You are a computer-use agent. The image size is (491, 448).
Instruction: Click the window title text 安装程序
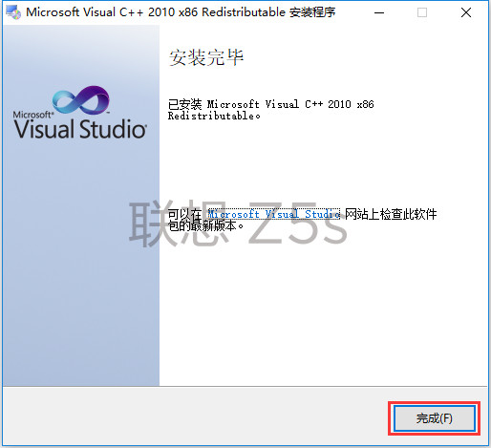coord(312,12)
